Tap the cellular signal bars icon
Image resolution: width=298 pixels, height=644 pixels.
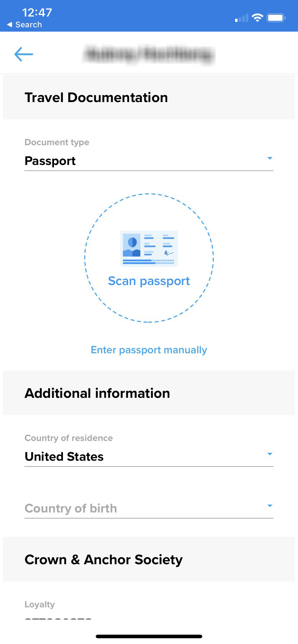(241, 18)
